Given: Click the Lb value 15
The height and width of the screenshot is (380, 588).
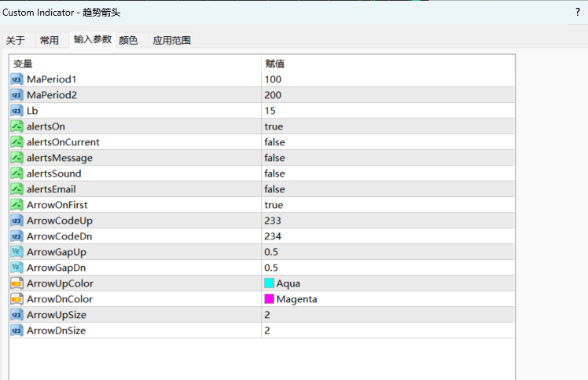Looking at the screenshot, I should [270, 111].
